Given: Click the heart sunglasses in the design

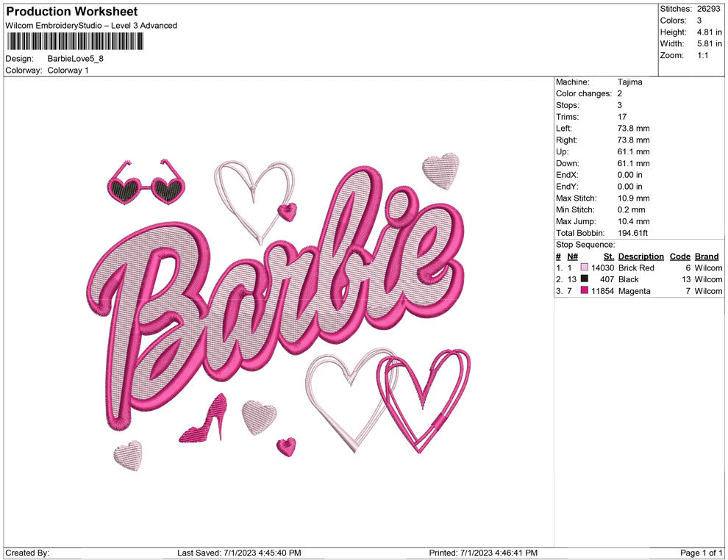Looking at the screenshot, I should click(146, 182).
